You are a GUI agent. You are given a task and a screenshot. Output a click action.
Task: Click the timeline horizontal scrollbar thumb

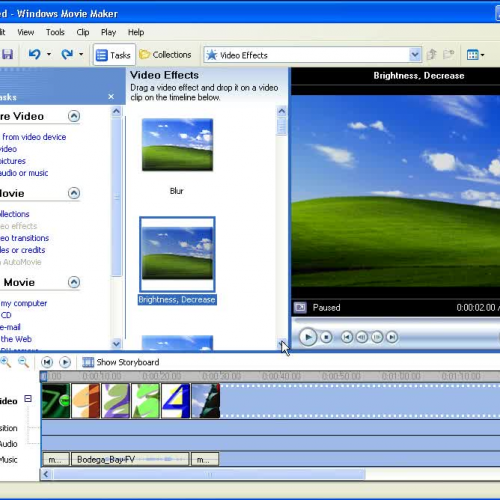point(209,474)
